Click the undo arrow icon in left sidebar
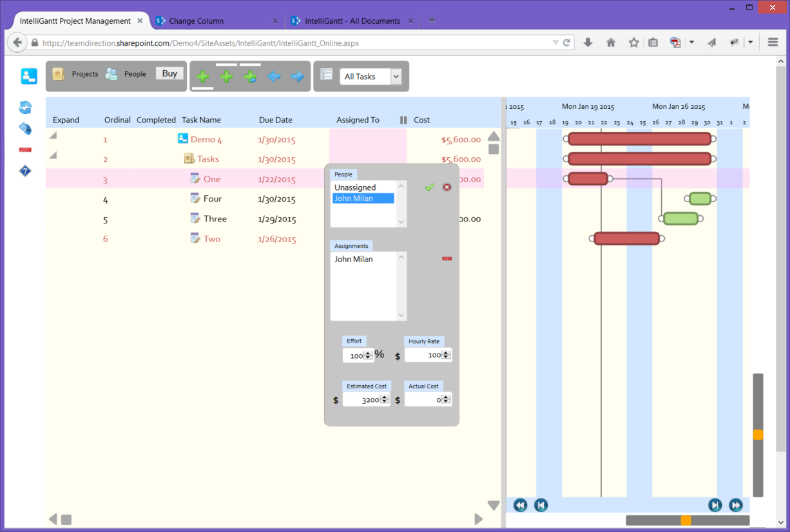Image resolution: width=790 pixels, height=532 pixels. coord(25,129)
